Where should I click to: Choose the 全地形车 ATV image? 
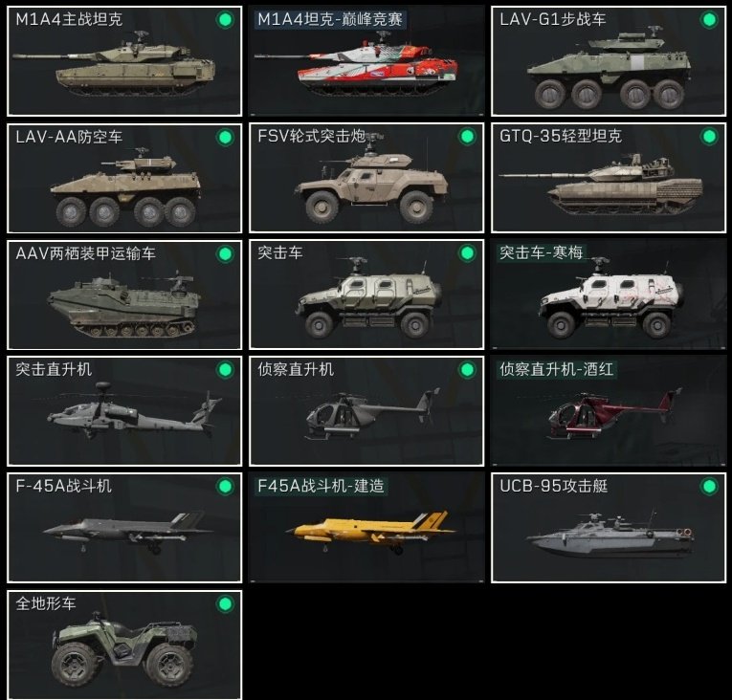click(124, 649)
